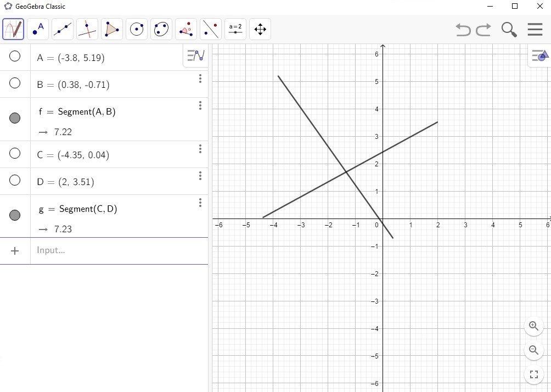The image size is (551, 392).
Task: Redo the last undone action
Action: point(483,30)
